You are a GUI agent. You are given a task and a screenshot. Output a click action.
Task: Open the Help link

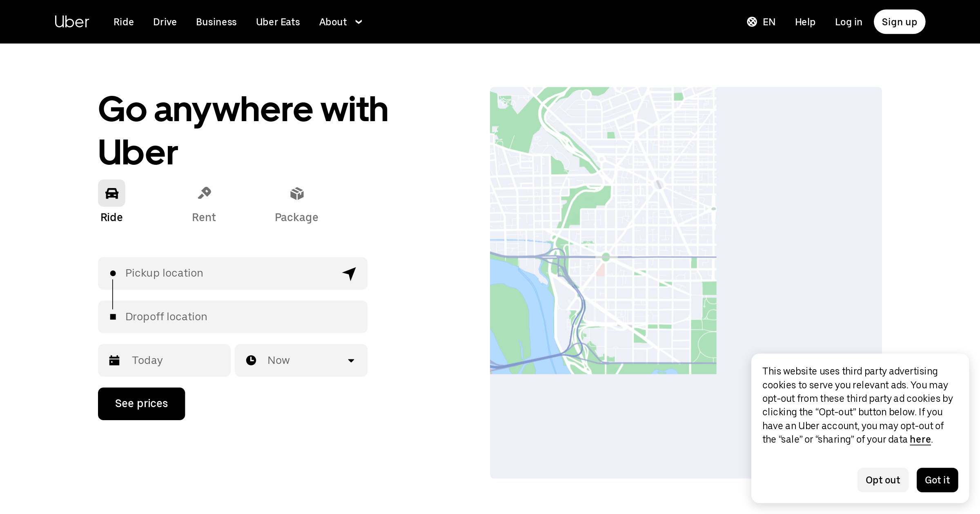tap(805, 22)
